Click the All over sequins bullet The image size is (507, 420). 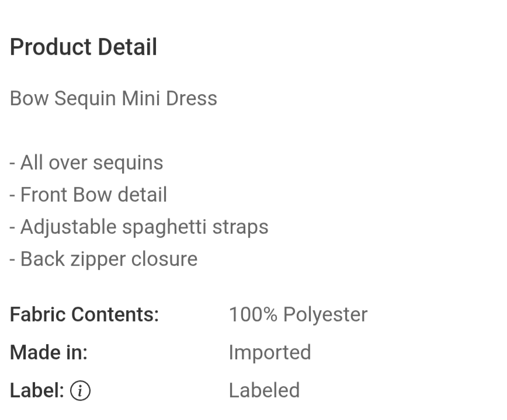click(86, 162)
